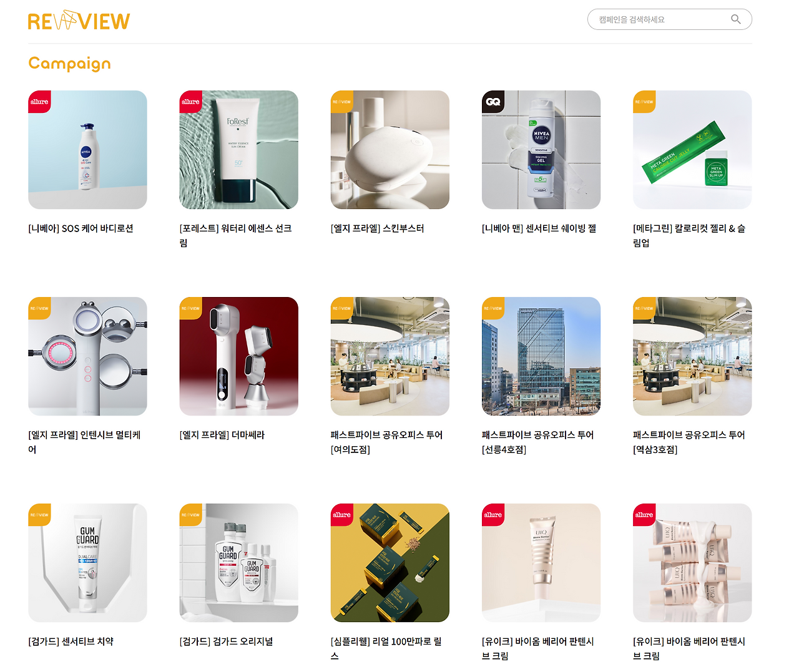Open the [검가드] 센서티브 치약 title

(71, 641)
